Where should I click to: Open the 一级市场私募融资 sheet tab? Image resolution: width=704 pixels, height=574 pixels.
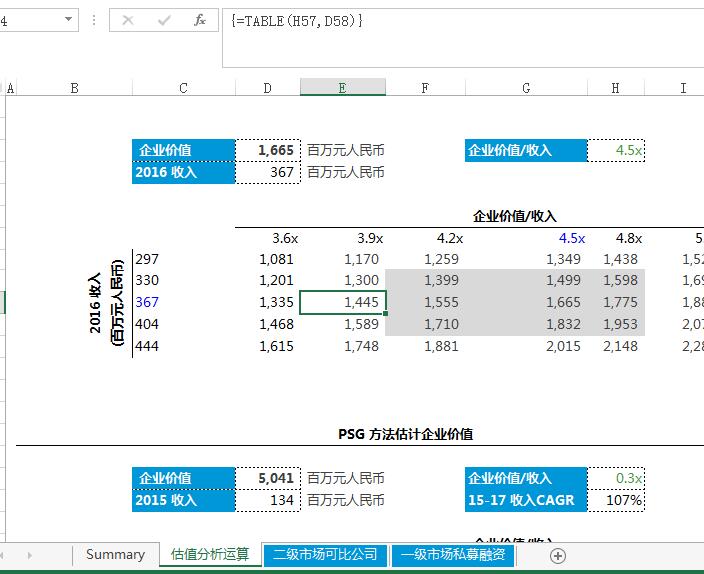pos(453,555)
